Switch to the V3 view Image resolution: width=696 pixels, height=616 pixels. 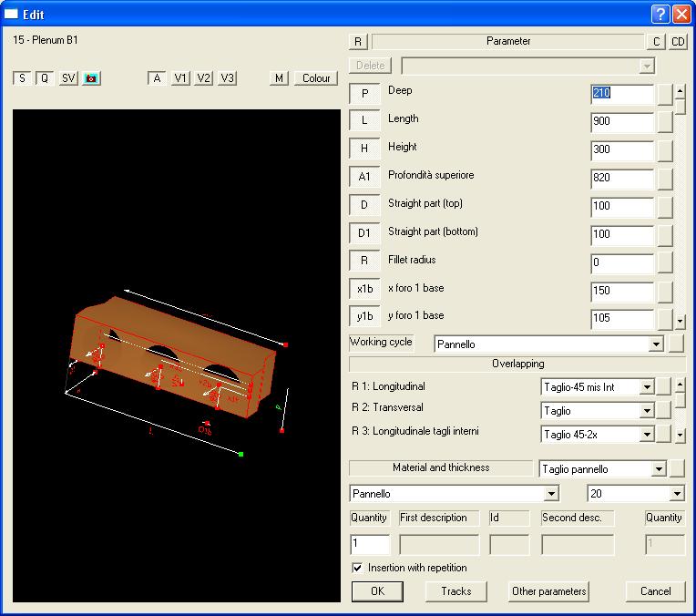[x=227, y=78]
